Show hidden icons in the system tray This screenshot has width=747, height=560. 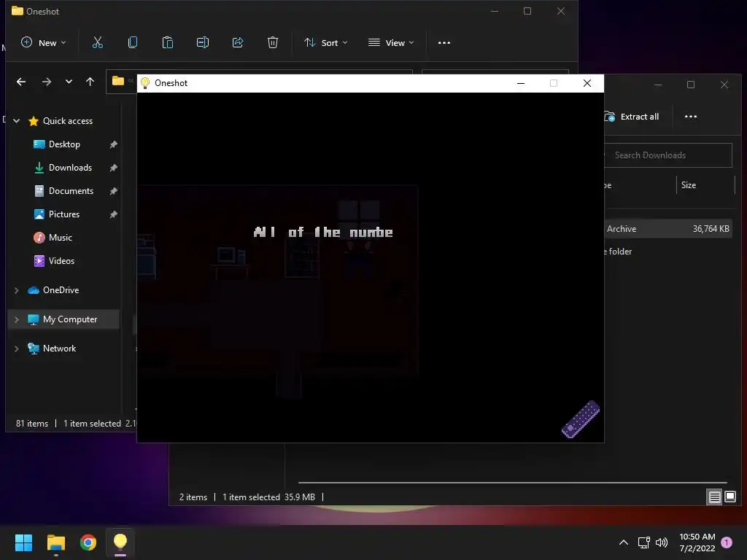point(623,542)
